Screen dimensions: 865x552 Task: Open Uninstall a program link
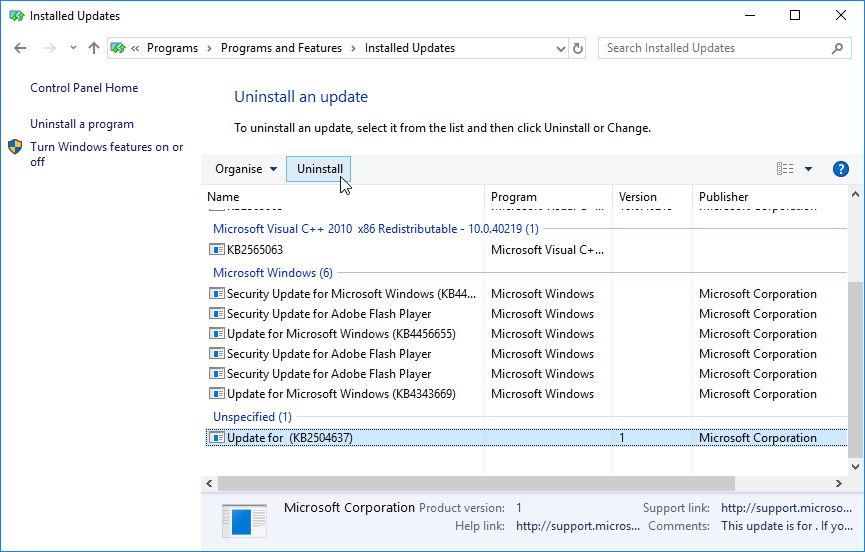point(82,124)
